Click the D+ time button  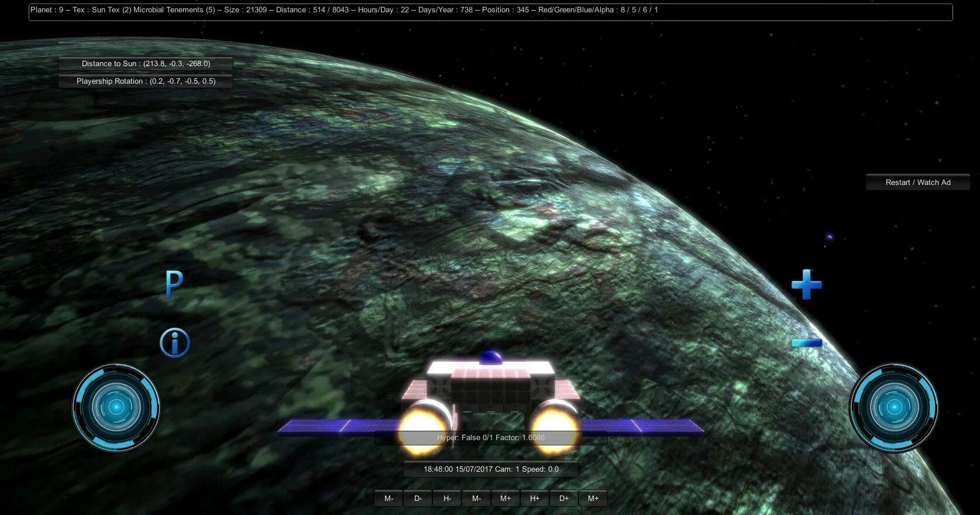coord(564,499)
